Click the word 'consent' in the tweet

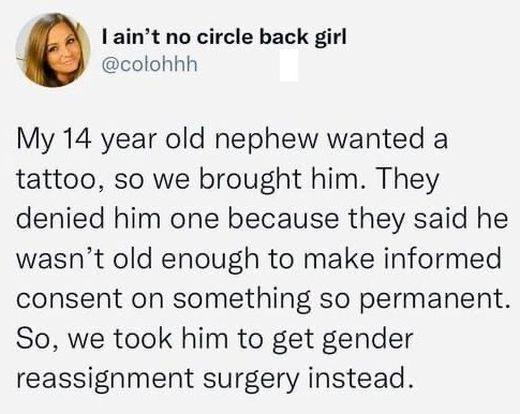pyautogui.click(x=69, y=299)
